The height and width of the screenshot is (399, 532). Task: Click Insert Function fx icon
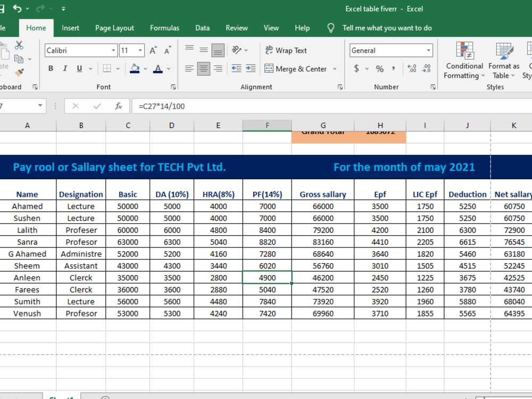119,106
